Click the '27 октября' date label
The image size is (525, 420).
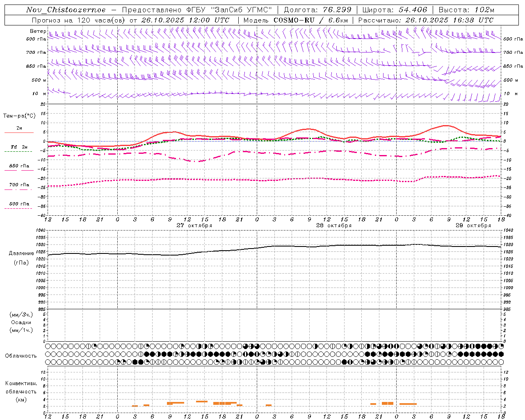tap(194, 226)
